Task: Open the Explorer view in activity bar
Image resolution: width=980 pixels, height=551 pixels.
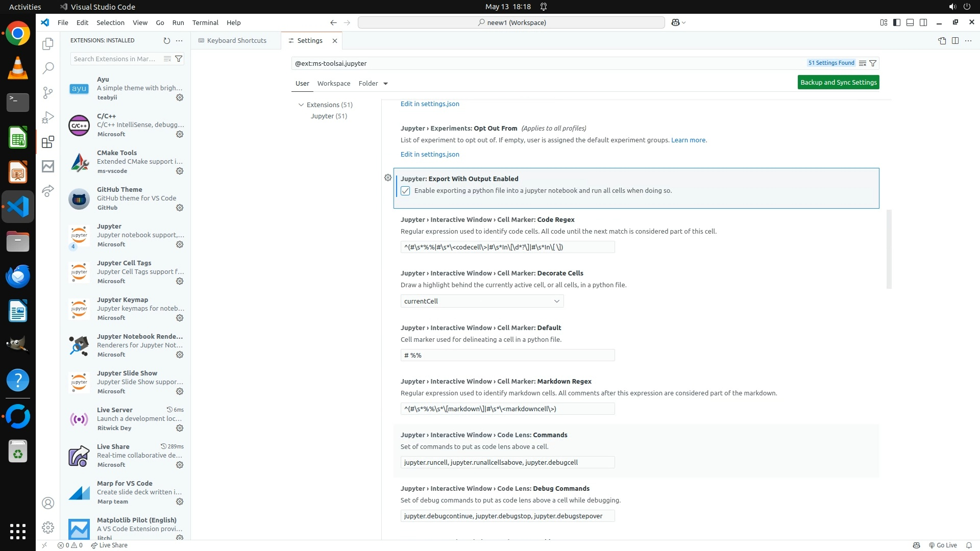Action: click(48, 44)
